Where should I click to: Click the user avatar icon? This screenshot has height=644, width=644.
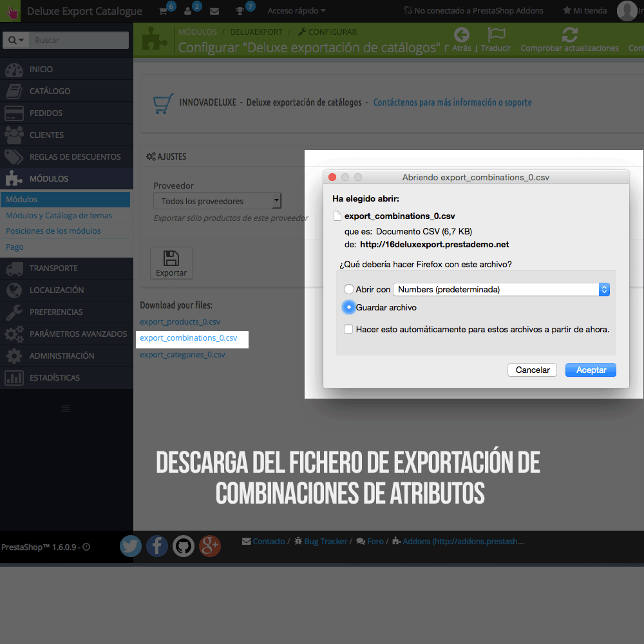(x=627, y=11)
